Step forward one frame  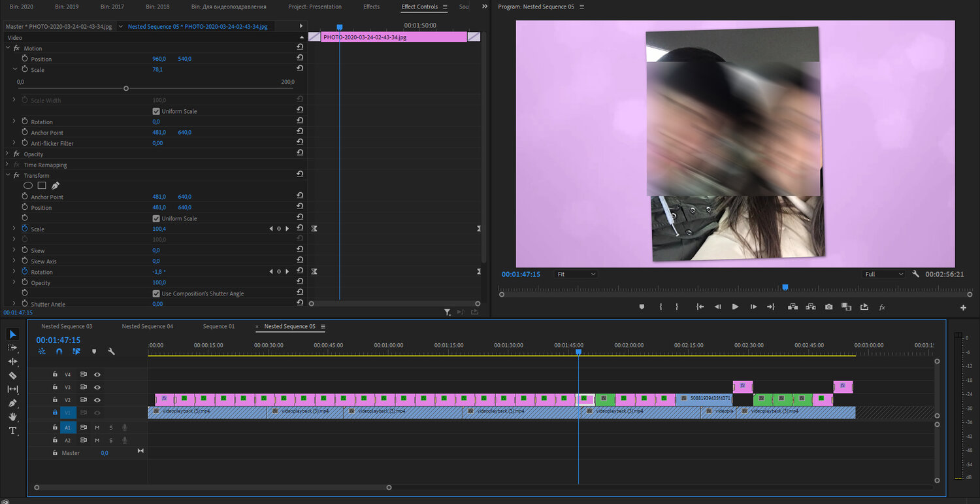(x=753, y=307)
